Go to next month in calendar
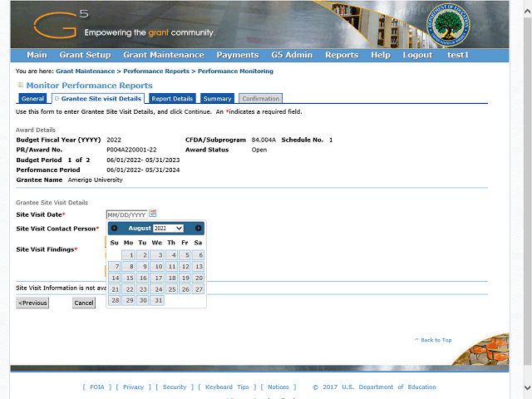The image size is (532, 399). click(x=198, y=229)
